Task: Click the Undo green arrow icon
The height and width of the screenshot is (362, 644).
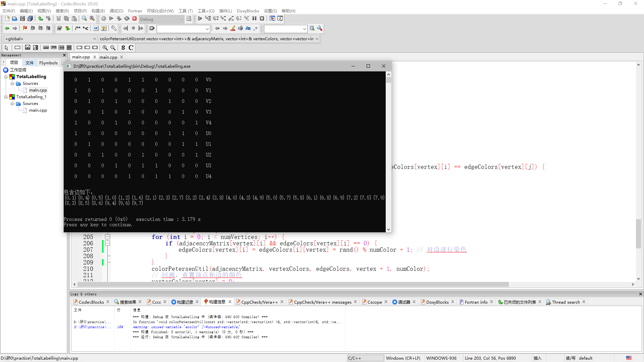Action: (x=41, y=19)
